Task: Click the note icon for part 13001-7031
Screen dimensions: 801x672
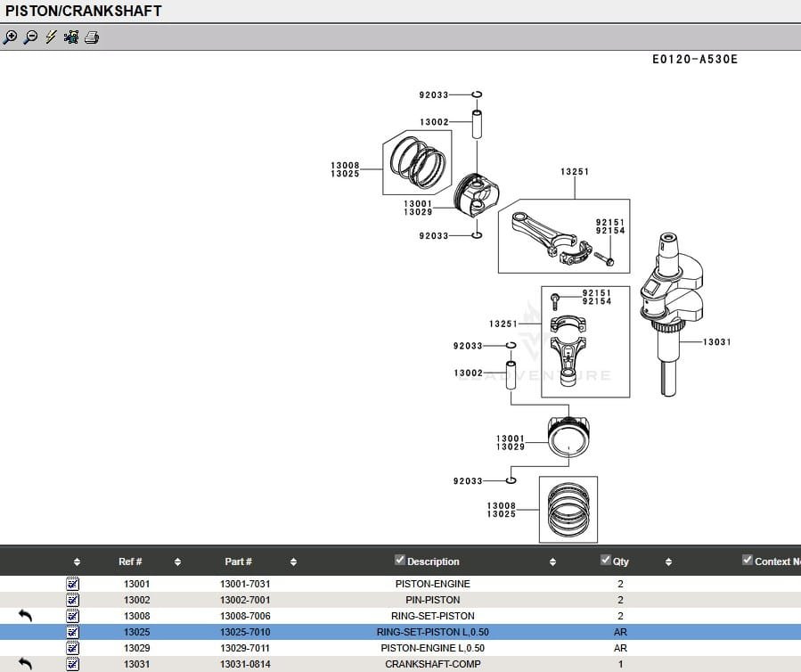Action: click(73, 584)
